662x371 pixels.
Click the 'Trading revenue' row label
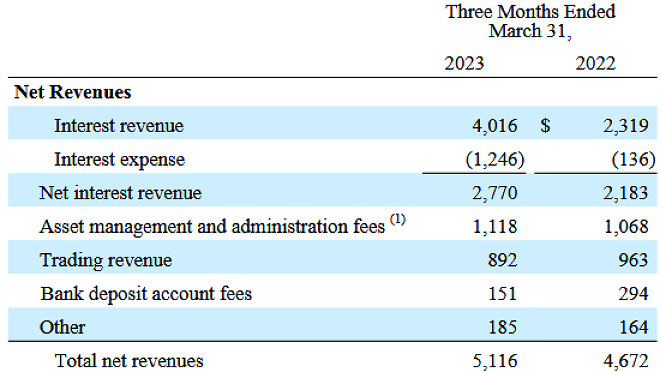pyautogui.click(x=106, y=260)
